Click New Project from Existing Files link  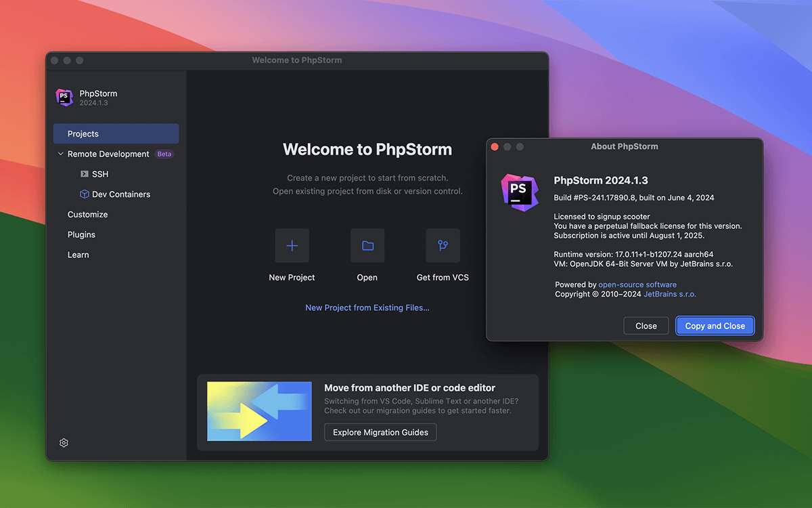pyautogui.click(x=367, y=308)
